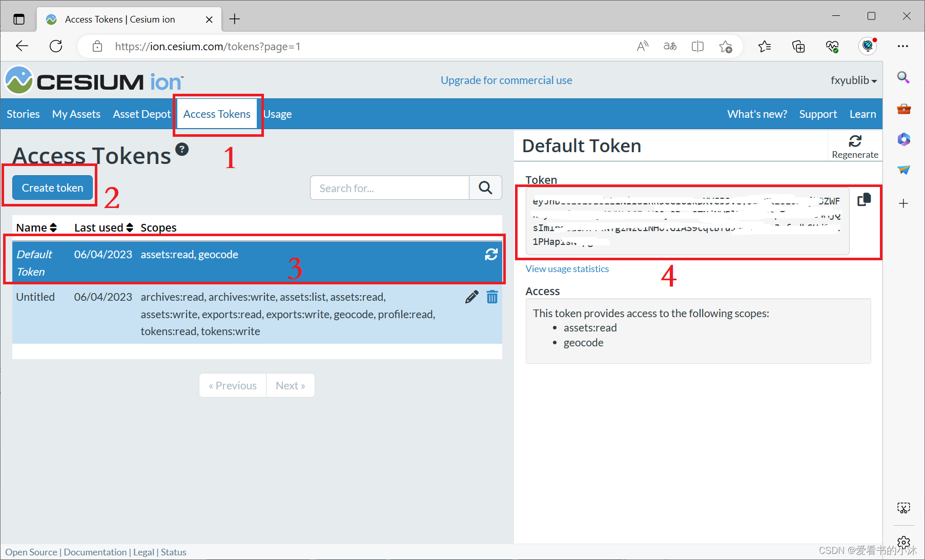Close the Access Tokens tab

(209, 19)
